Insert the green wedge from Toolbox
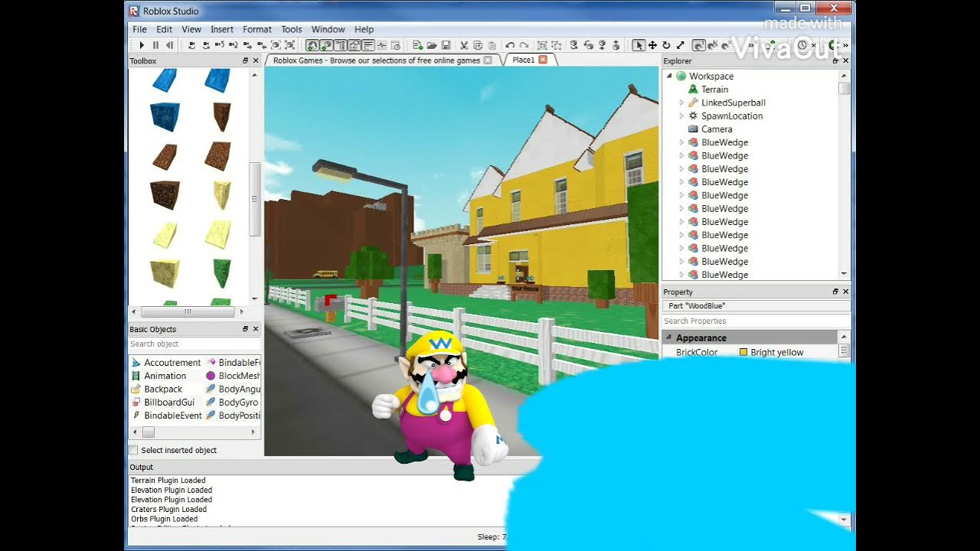The width and height of the screenshot is (980, 551). [x=220, y=272]
